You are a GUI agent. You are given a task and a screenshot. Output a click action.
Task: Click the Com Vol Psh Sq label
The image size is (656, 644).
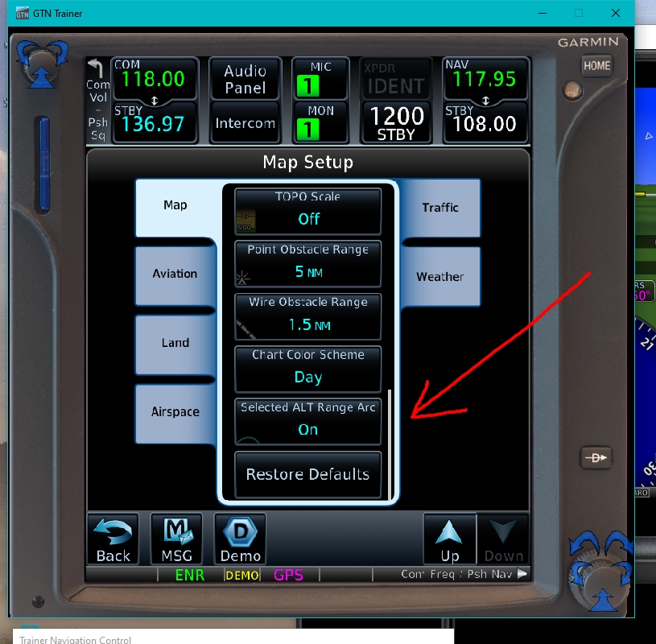(x=98, y=109)
